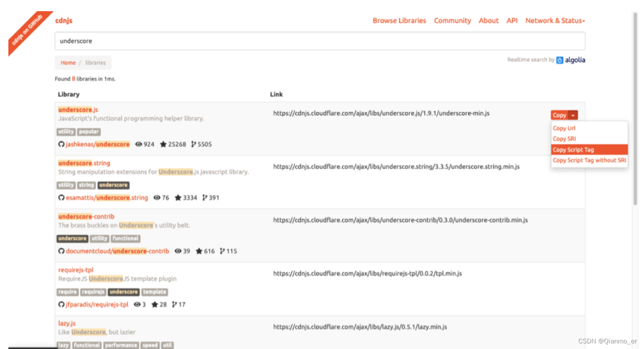Click the eye icon showing 39
The image size is (644, 349).
pos(178,251)
